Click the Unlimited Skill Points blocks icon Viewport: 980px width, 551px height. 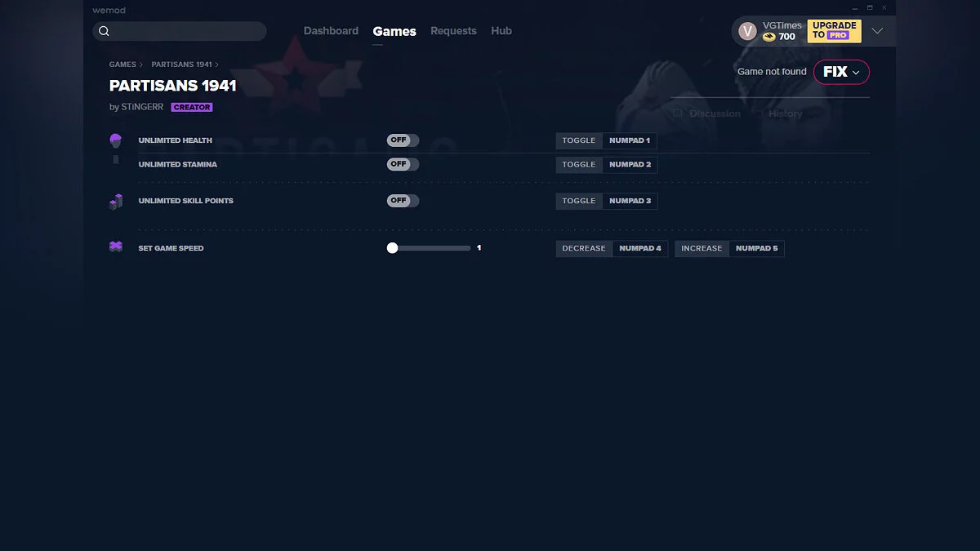pyautogui.click(x=115, y=202)
